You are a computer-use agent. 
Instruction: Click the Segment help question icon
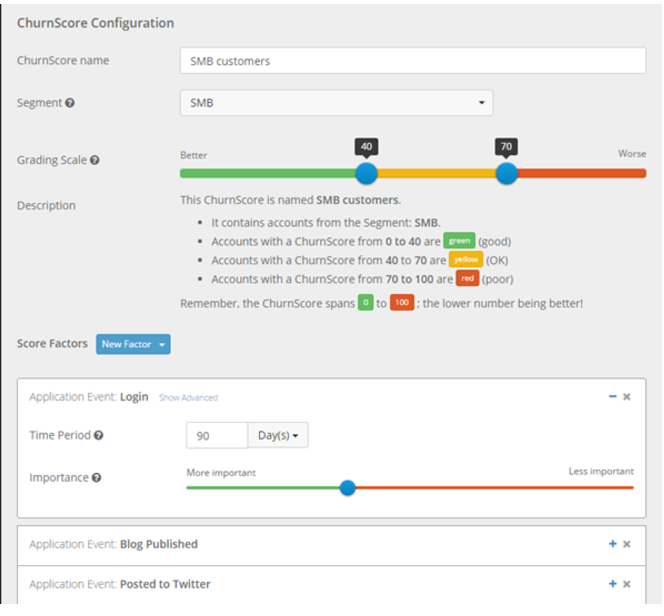(70, 103)
